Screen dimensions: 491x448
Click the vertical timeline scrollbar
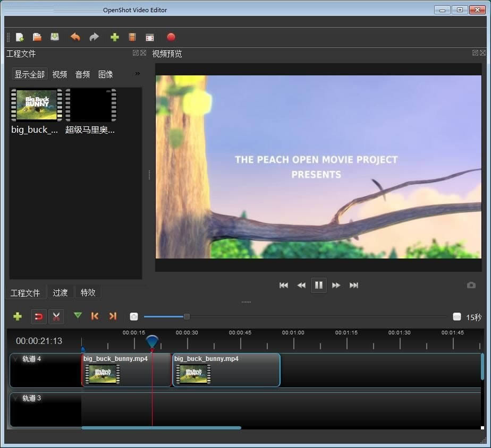(482, 367)
